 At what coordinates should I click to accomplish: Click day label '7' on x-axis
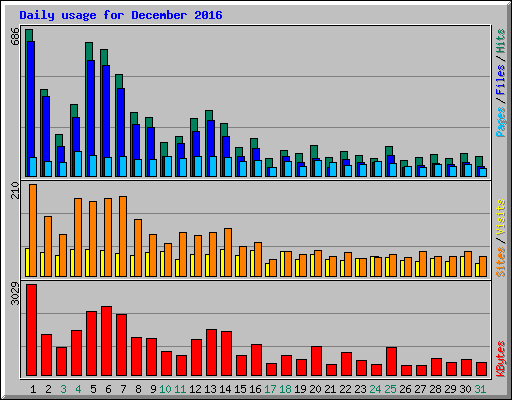click(x=123, y=389)
